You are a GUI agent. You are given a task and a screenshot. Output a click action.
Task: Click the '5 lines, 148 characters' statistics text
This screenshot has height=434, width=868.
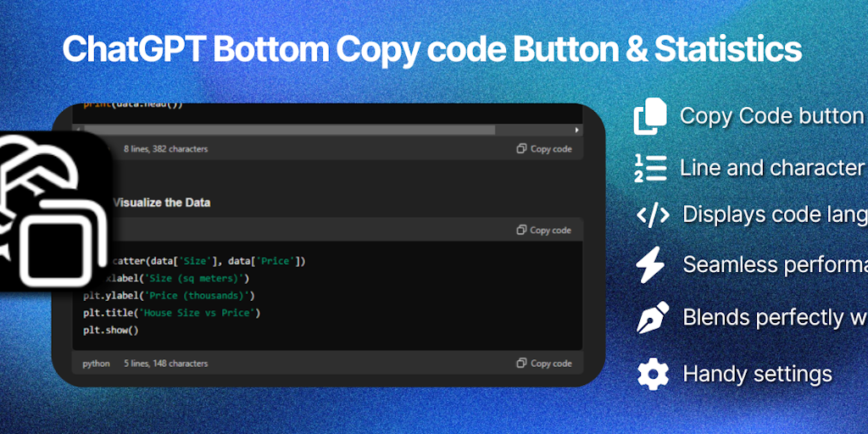coord(166,364)
